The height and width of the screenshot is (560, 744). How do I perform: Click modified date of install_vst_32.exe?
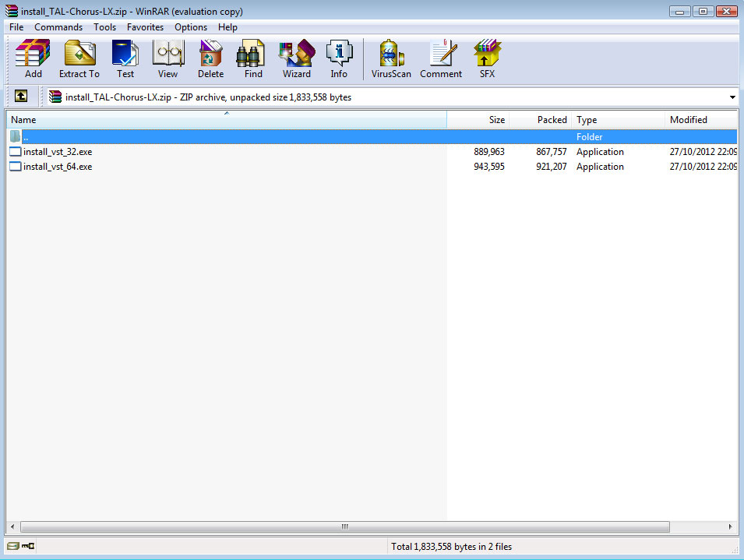703,152
